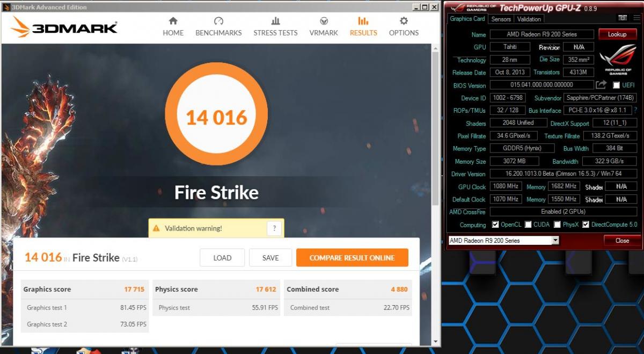This screenshot has height=354, width=644.
Task: Toggle the OpenCL checkbox
Action: (495, 225)
